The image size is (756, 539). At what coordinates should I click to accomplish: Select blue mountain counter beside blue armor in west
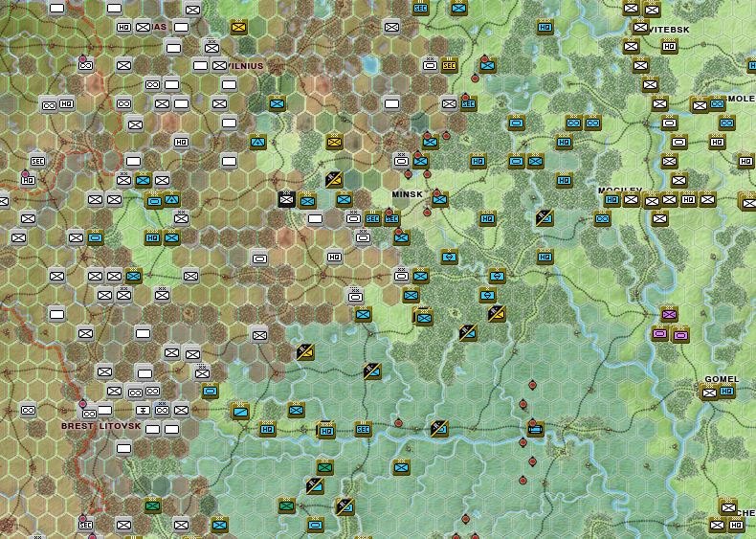tap(171, 199)
